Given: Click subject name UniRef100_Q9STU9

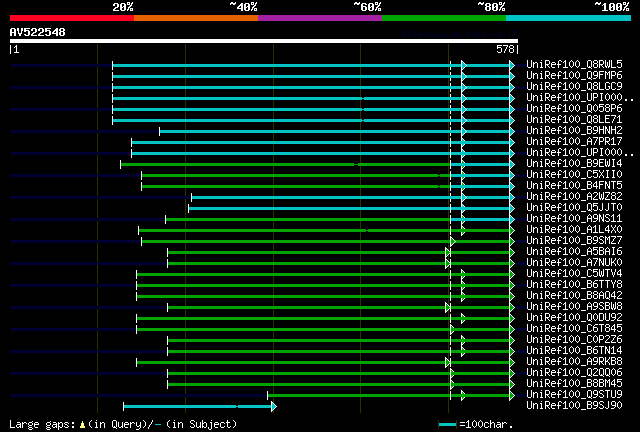Looking at the screenshot, I should point(574,395).
